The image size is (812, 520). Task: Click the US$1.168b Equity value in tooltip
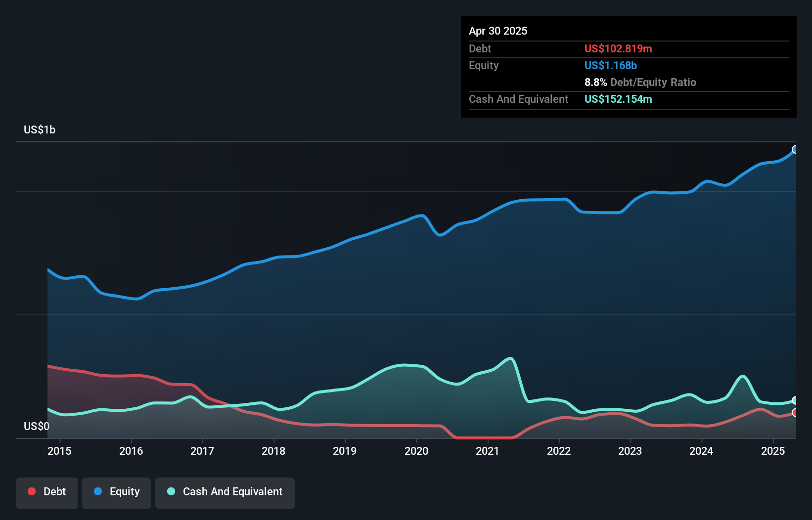pyautogui.click(x=611, y=65)
